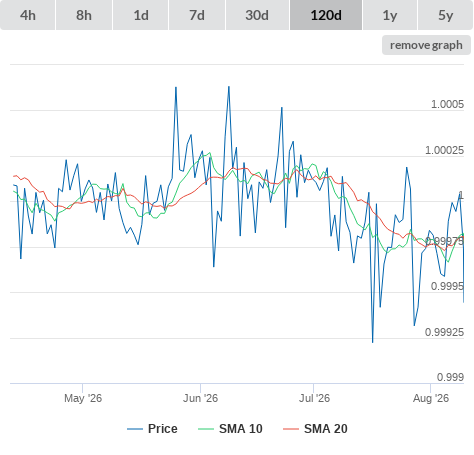
Task: Click the blue Price legend line swatch
Action: (x=135, y=429)
